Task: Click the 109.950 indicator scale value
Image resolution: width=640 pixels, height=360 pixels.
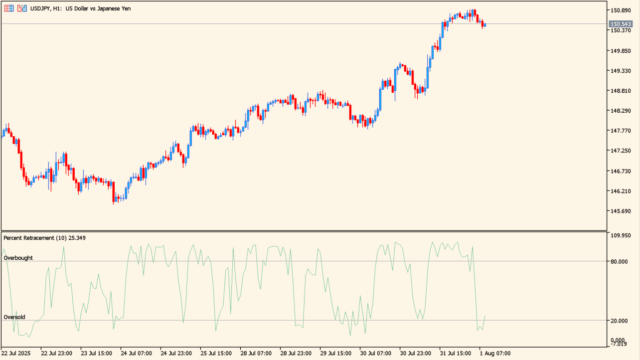Action: coord(621,236)
